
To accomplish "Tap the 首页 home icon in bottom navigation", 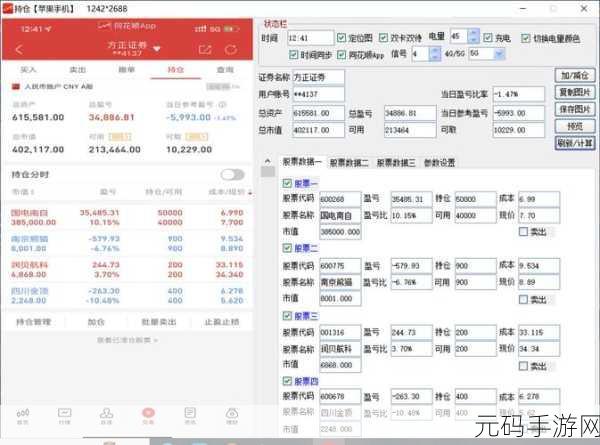I will pos(23,416).
